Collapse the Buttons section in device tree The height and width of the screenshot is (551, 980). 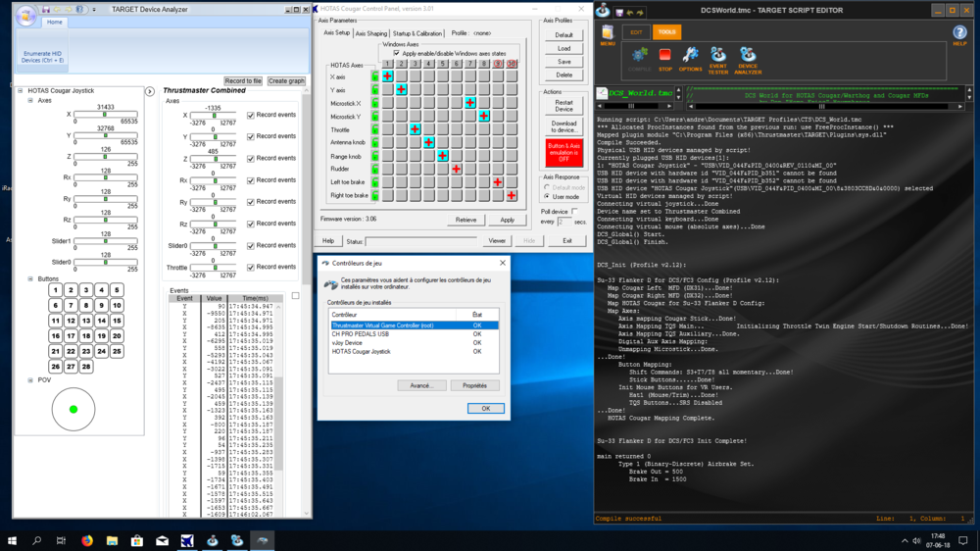(x=30, y=279)
